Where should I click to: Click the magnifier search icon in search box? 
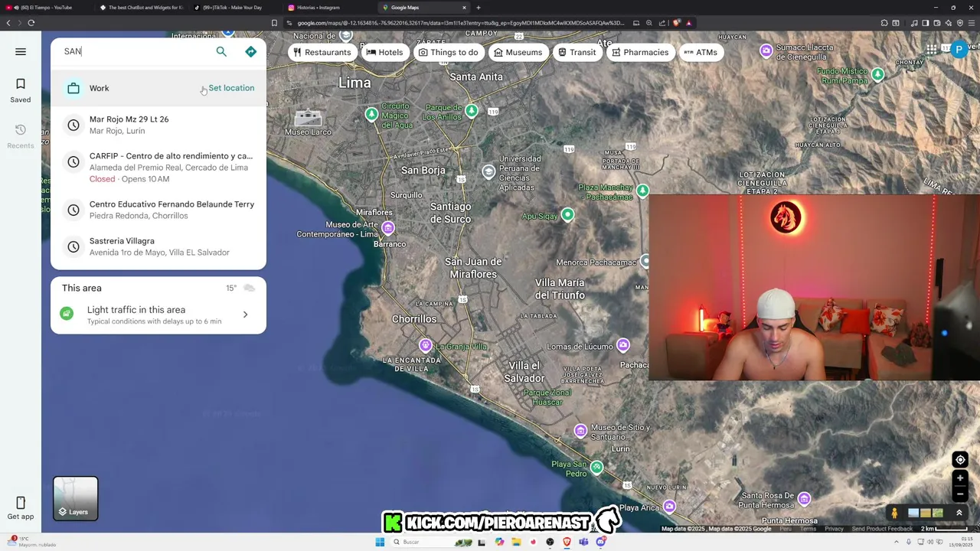pyautogui.click(x=221, y=52)
